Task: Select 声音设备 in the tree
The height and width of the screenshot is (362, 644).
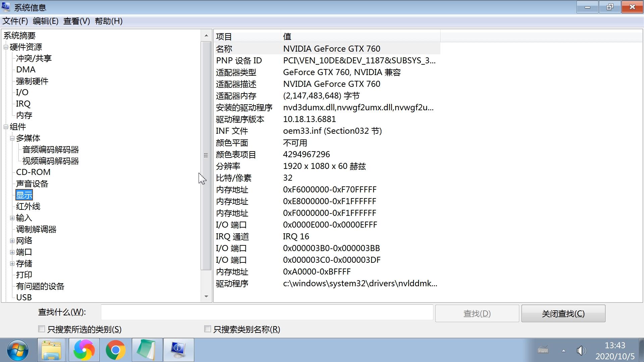Action: [x=32, y=184]
